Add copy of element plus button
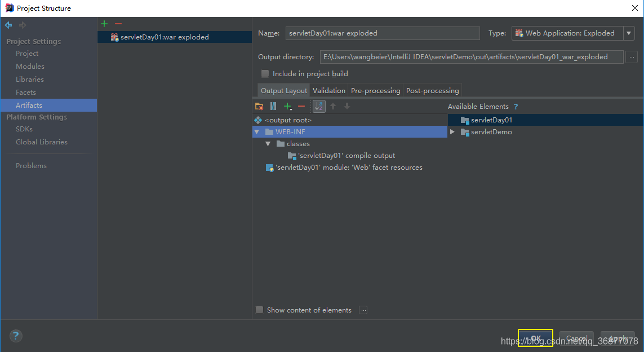Viewport: 644px width, 352px height. pyautogui.click(x=288, y=107)
